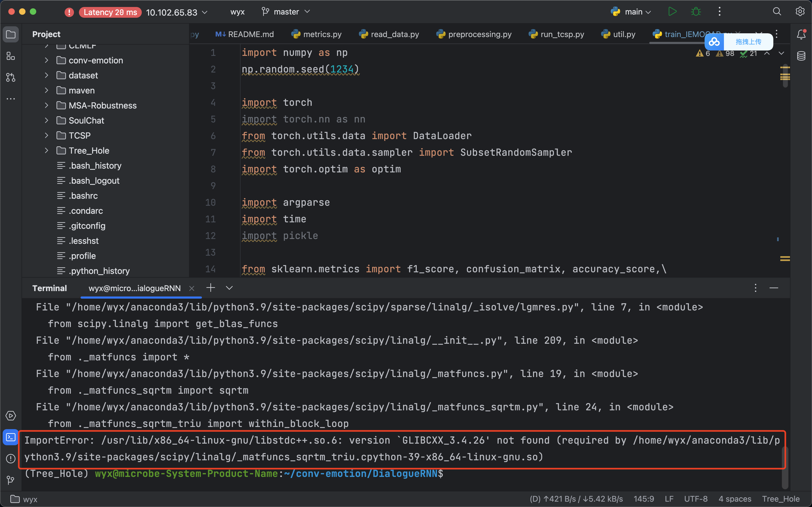Image resolution: width=812 pixels, height=507 pixels.
Task: Debug the main configuration
Action: (696, 12)
